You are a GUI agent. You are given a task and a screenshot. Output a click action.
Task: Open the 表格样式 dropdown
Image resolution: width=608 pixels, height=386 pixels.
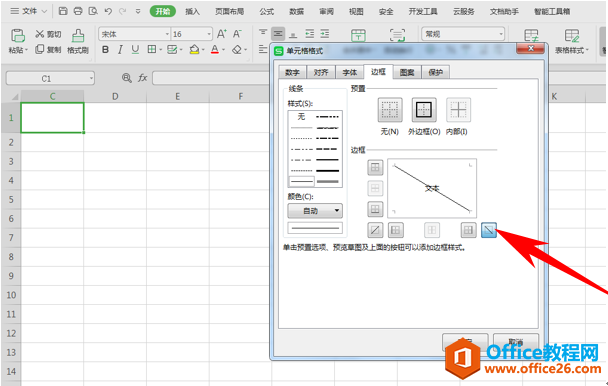pos(571,50)
